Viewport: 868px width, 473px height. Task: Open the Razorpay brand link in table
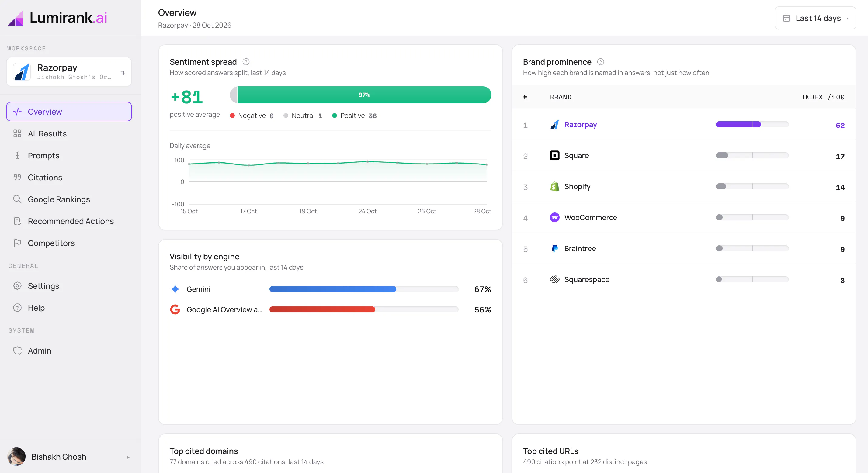pyautogui.click(x=580, y=125)
